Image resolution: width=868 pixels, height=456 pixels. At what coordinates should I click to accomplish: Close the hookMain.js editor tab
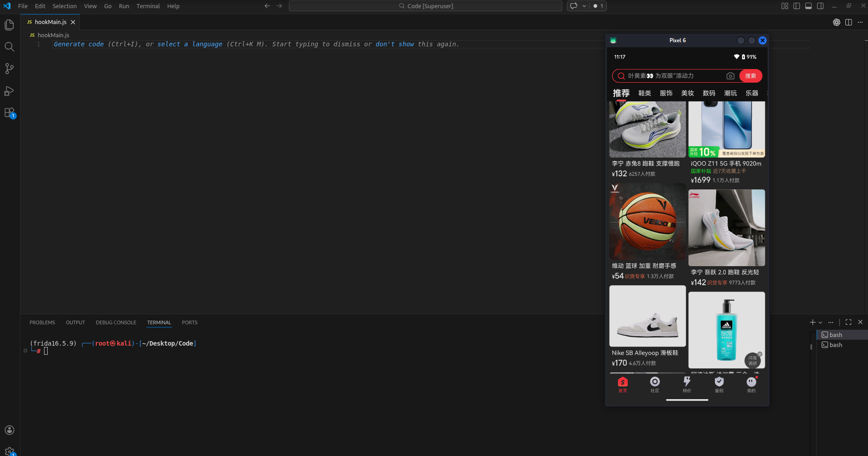point(73,22)
